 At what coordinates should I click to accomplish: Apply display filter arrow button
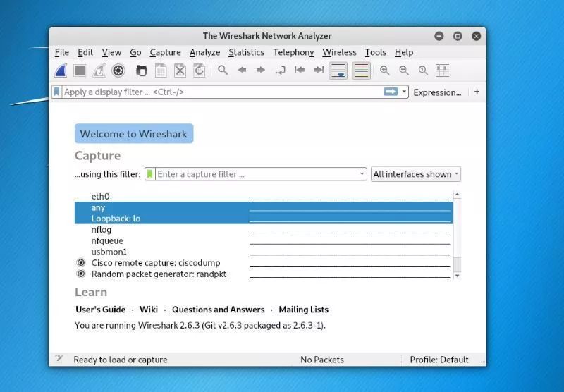coord(391,92)
